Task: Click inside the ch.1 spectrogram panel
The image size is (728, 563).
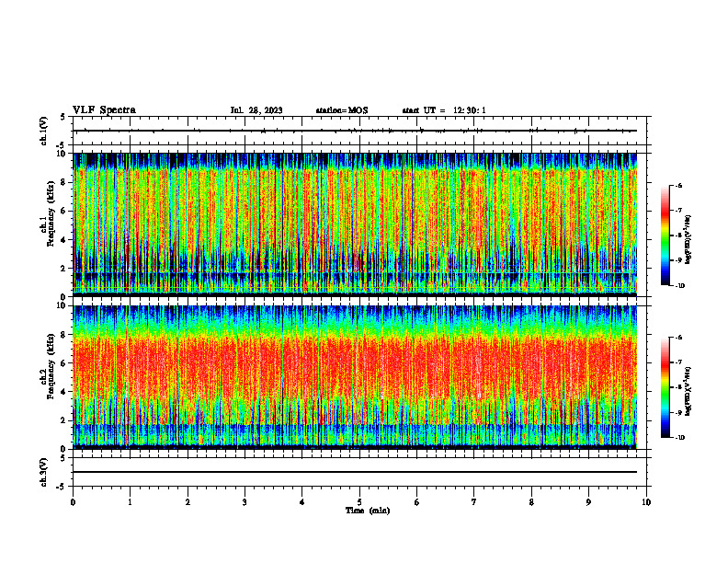Action: tap(355, 224)
